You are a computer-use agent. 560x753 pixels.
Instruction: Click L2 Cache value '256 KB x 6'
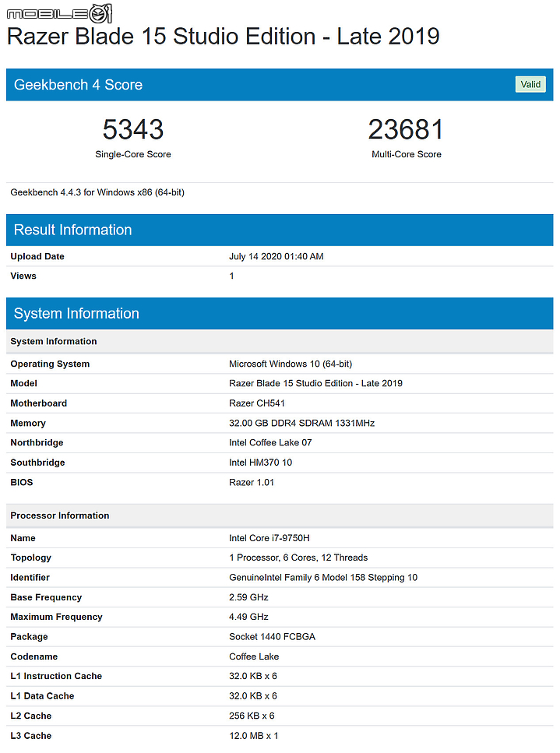coord(252,716)
